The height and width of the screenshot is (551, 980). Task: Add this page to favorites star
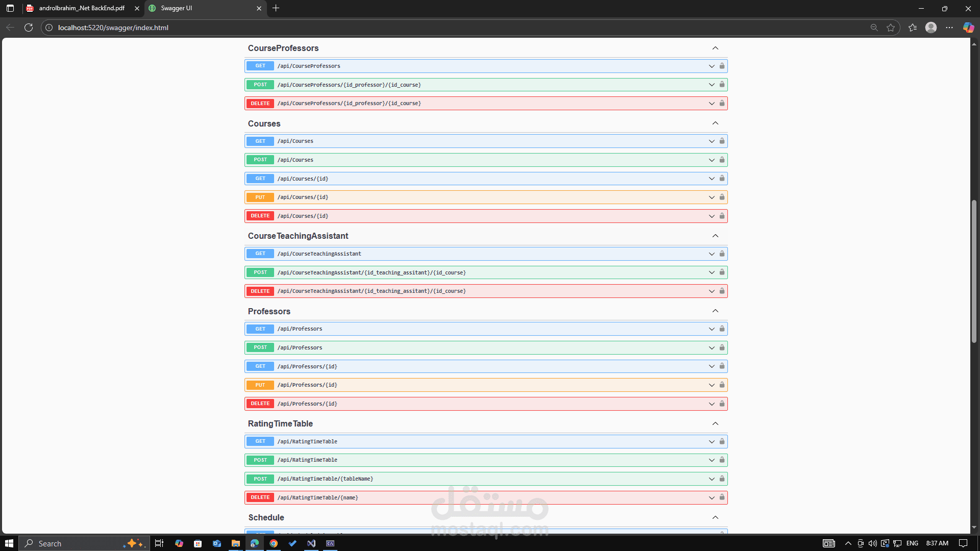[x=891, y=28]
